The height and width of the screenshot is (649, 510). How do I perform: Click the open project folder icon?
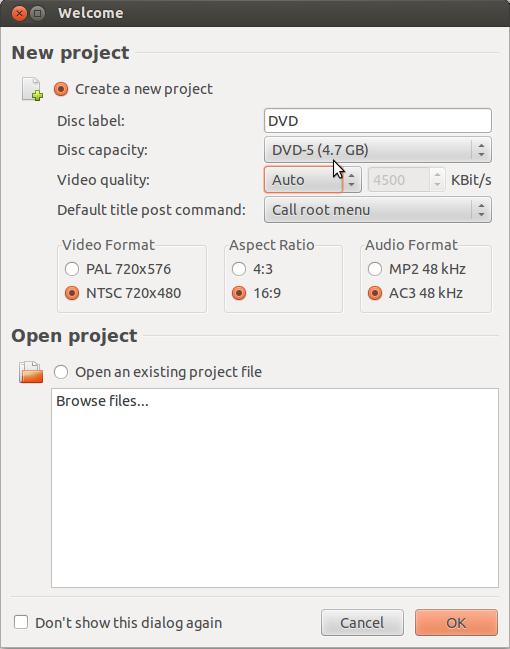pos(31,372)
